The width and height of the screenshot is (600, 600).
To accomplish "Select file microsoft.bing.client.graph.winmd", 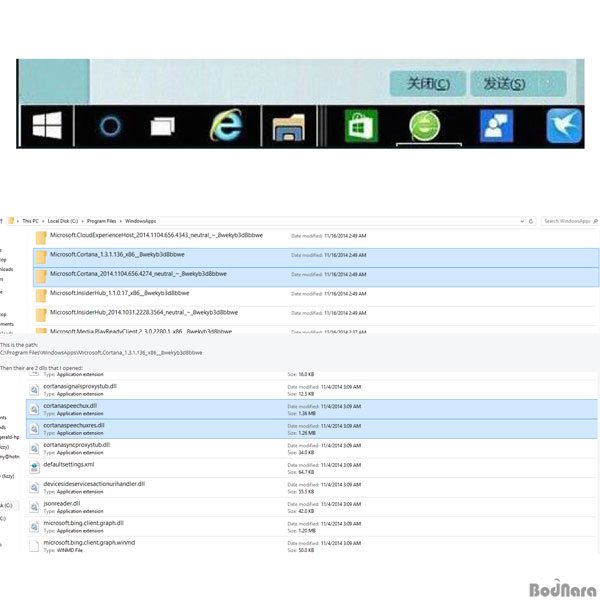I will click(312, 546).
